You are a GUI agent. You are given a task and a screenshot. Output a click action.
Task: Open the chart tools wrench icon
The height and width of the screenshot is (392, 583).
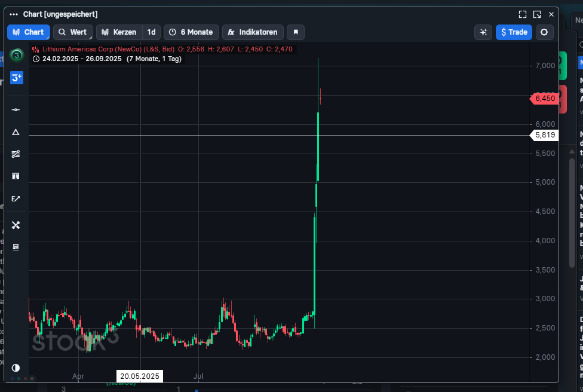click(x=16, y=225)
